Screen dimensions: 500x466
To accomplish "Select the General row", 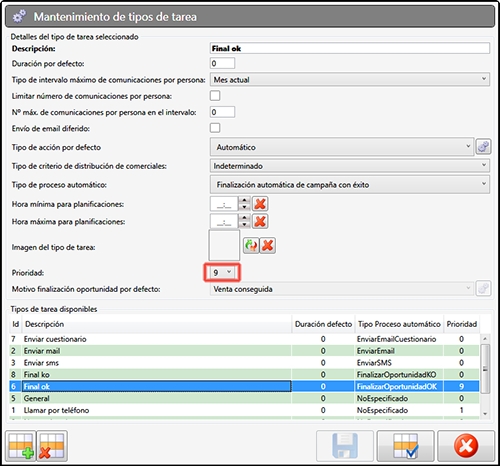I will [x=244, y=398].
